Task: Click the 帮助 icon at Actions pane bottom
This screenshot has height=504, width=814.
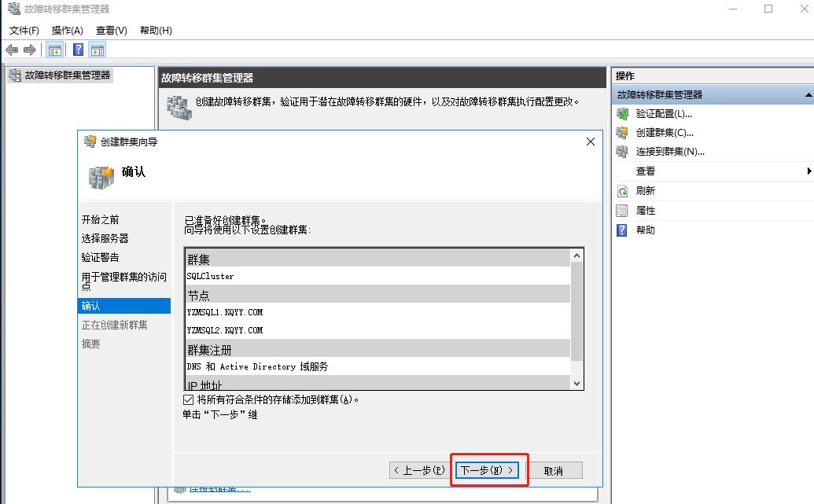Action: point(622,230)
